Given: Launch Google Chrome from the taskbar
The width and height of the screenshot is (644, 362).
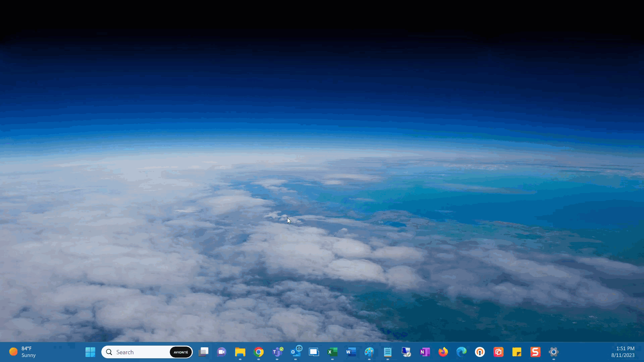Looking at the screenshot, I should point(259,352).
